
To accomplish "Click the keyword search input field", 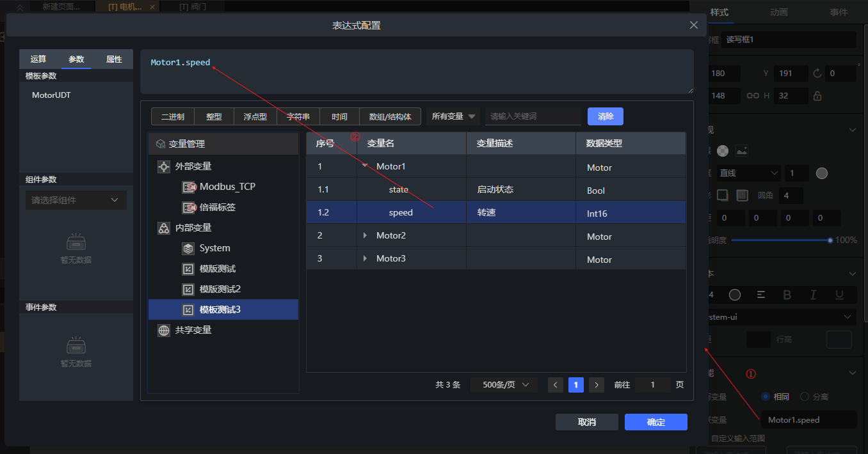I will click(x=533, y=116).
